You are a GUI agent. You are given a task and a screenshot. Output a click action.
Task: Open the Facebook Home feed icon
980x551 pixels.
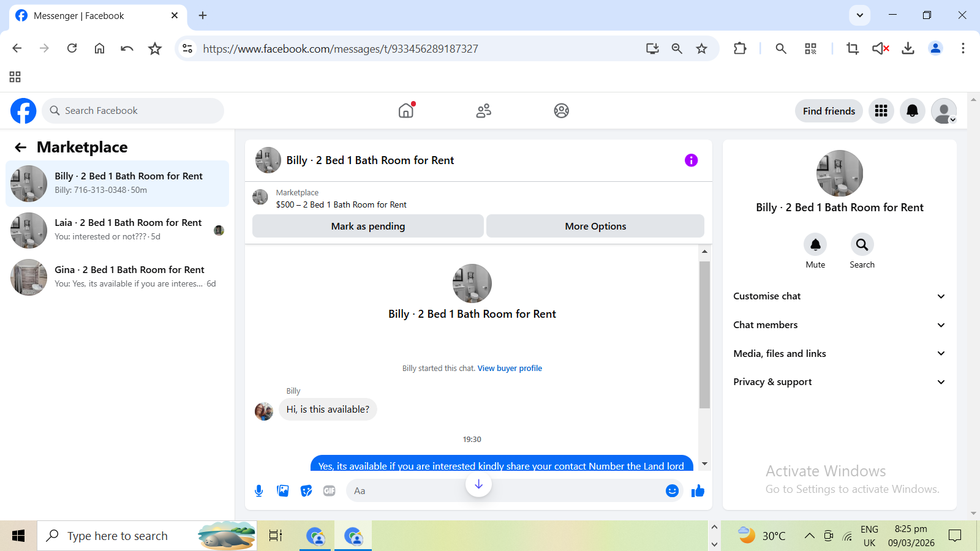click(x=406, y=110)
